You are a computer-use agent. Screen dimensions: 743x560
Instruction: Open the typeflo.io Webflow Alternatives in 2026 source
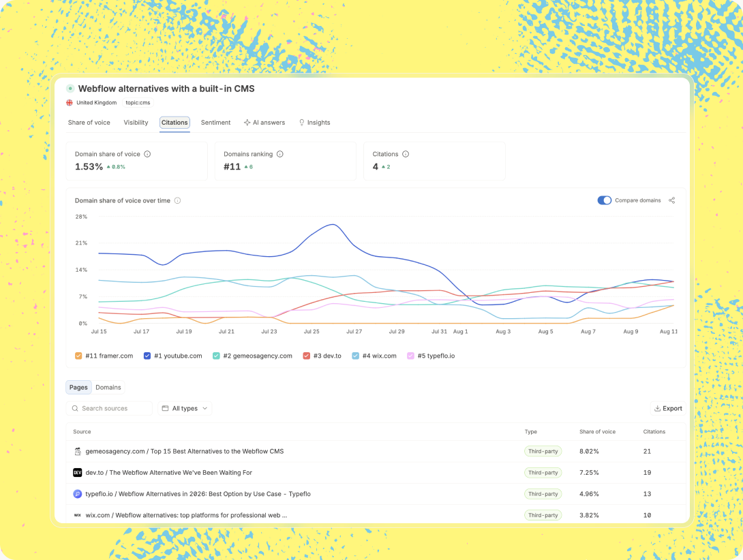[198, 494]
